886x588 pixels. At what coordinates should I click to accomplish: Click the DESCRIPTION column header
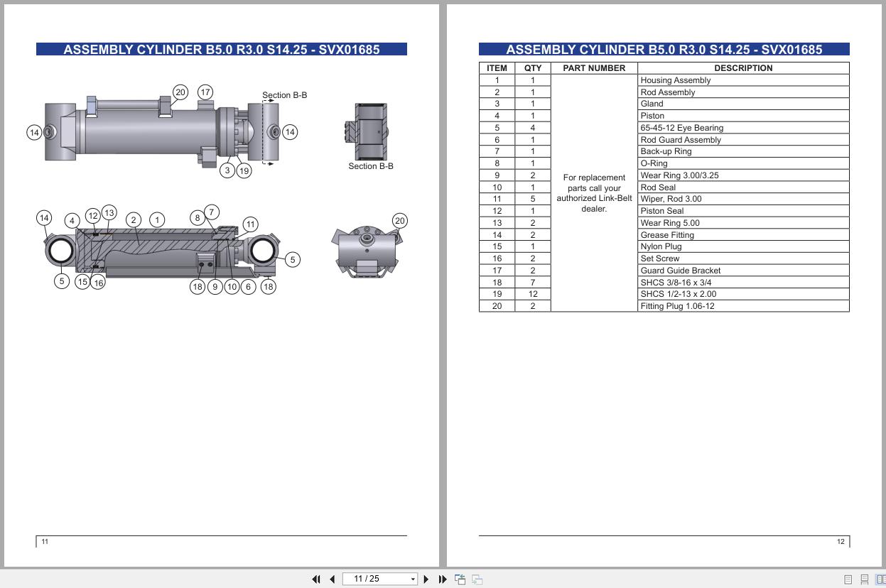coord(743,67)
